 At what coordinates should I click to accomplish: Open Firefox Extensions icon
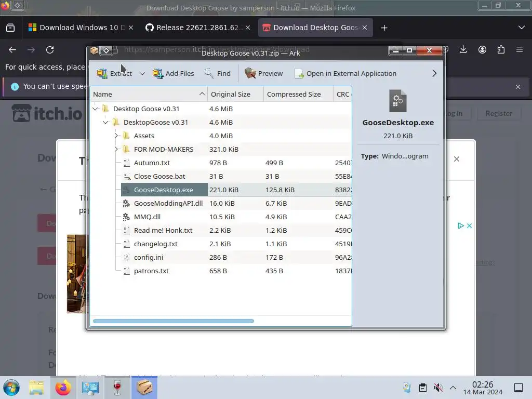point(501,49)
